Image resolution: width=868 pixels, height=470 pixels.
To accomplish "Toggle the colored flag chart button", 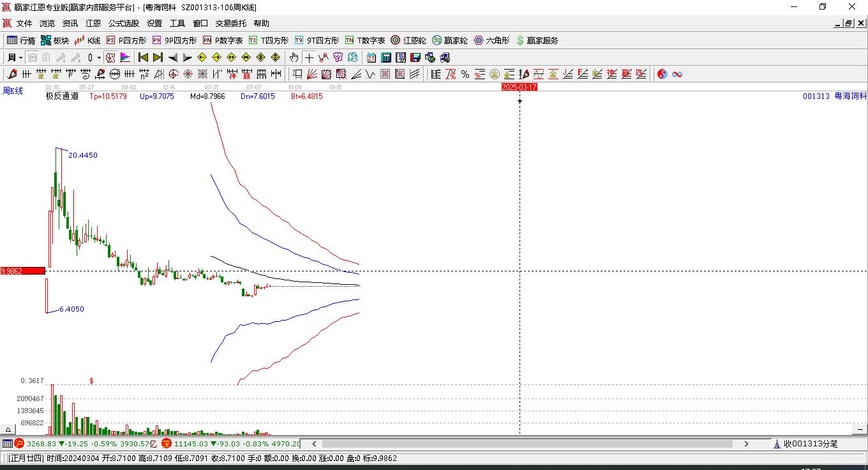I will point(125,57).
